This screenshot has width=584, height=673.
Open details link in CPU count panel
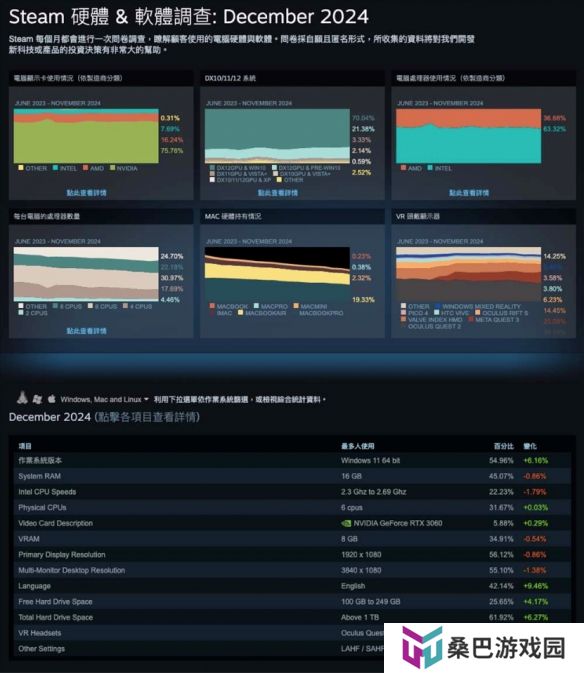(x=86, y=331)
